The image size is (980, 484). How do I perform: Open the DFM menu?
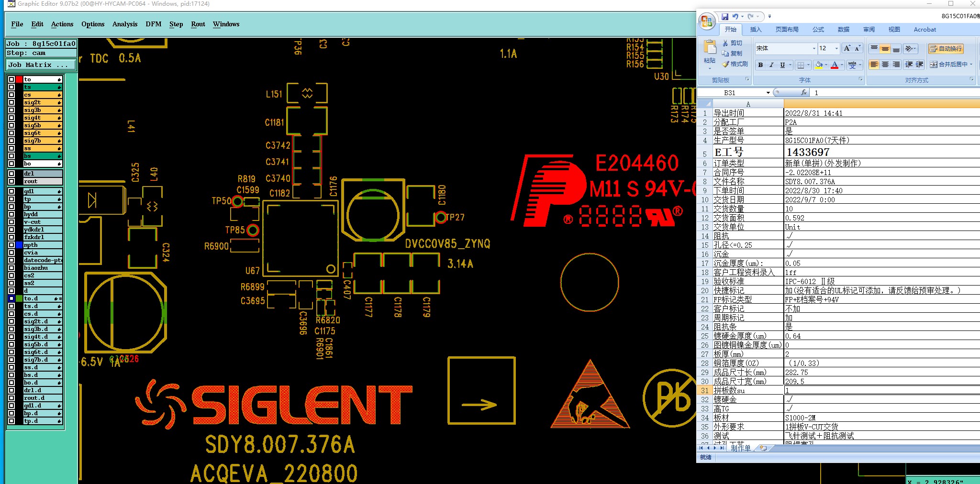click(x=154, y=24)
